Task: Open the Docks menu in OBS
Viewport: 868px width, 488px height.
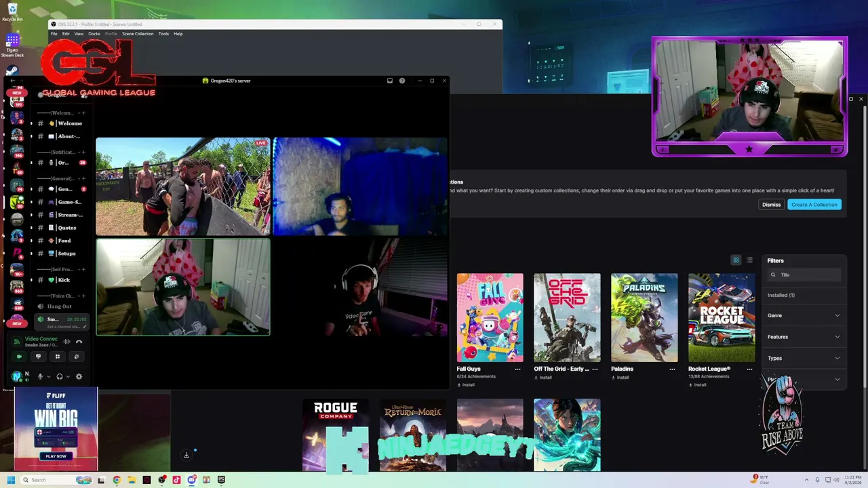Action: 94,34
